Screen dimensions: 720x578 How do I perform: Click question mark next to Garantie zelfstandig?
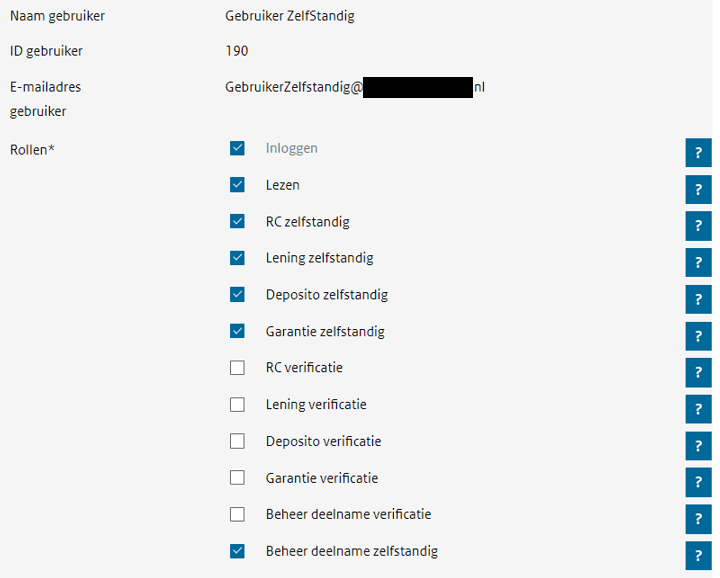coord(698,336)
